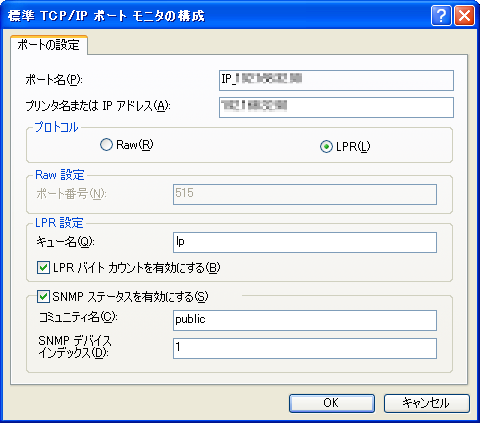Select the ポートの設定 tab

[49, 45]
